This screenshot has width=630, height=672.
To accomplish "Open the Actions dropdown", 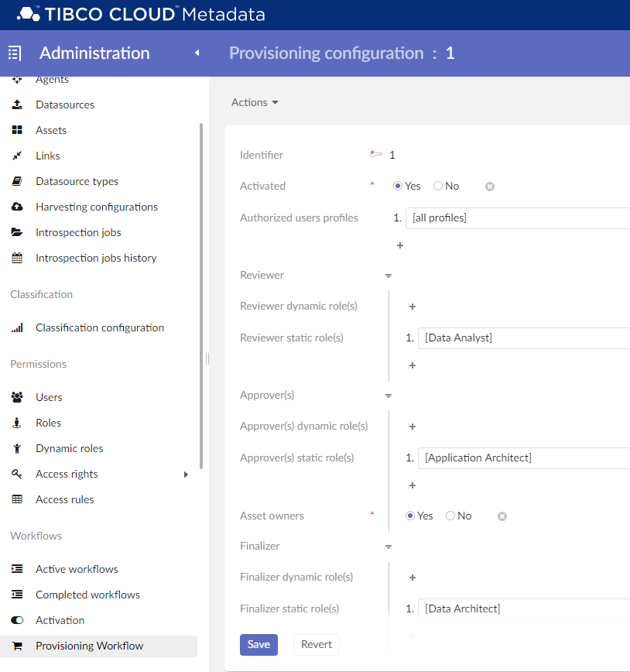I will pos(255,101).
